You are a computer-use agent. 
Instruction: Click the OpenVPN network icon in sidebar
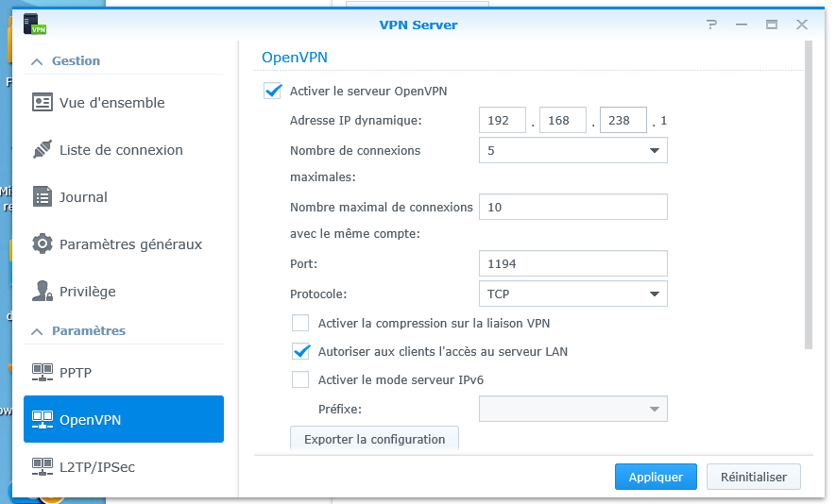43,420
